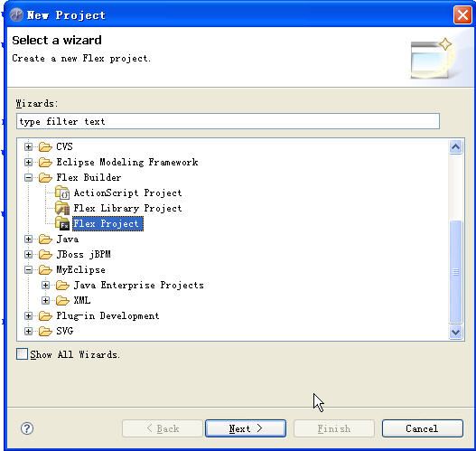476x451 pixels.
Task: Collapse the Flex Builder node
Action: pos(28,178)
